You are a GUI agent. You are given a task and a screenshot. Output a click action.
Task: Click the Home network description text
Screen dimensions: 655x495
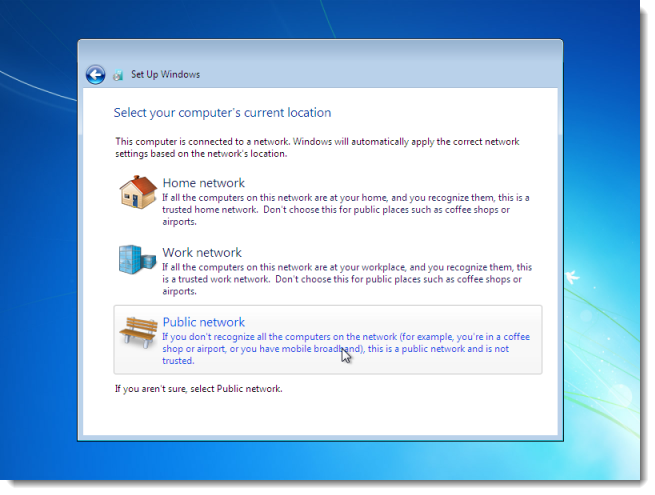[x=346, y=210]
